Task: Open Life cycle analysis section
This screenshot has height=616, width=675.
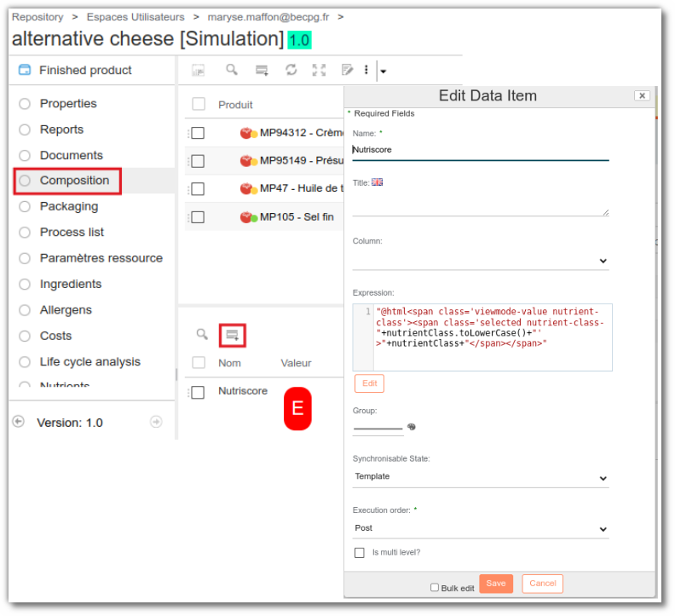Action: (x=90, y=361)
